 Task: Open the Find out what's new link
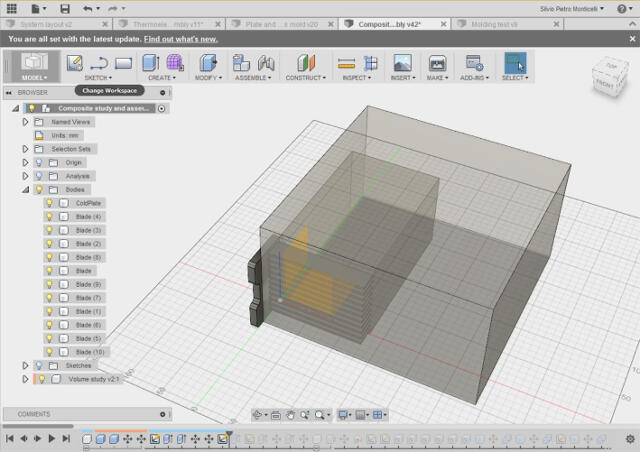pos(180,39)
